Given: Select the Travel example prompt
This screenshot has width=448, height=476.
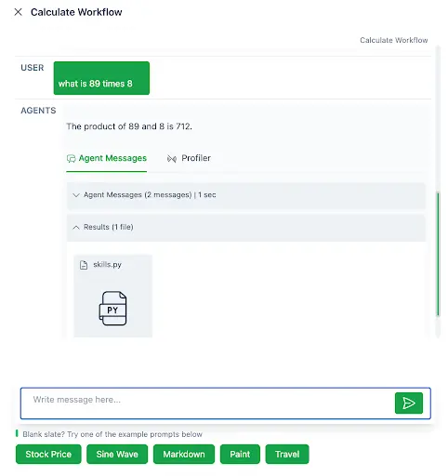Looking at the screenshot, I should (287, 455).
